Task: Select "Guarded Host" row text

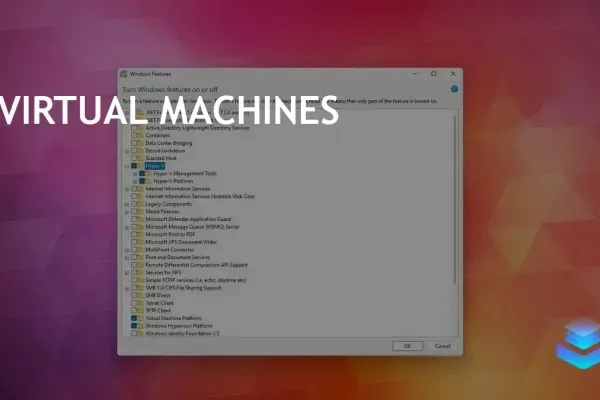Action: [161, 158]
